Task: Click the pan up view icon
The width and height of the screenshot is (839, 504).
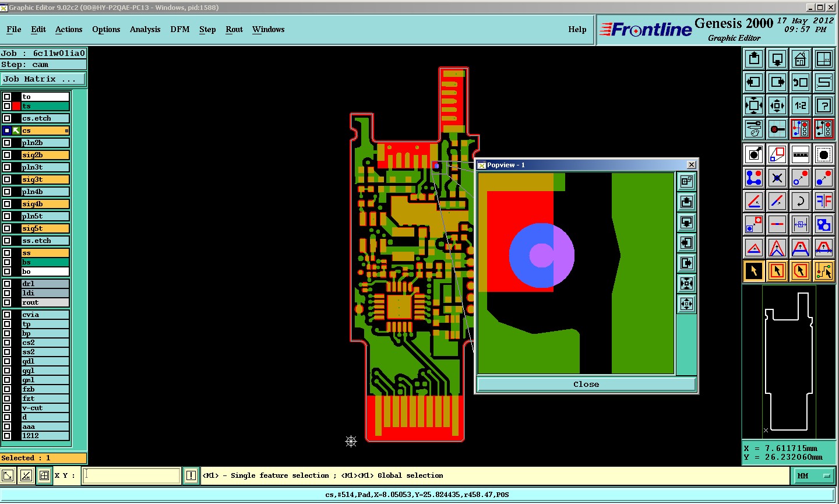Action: (754, 59)
